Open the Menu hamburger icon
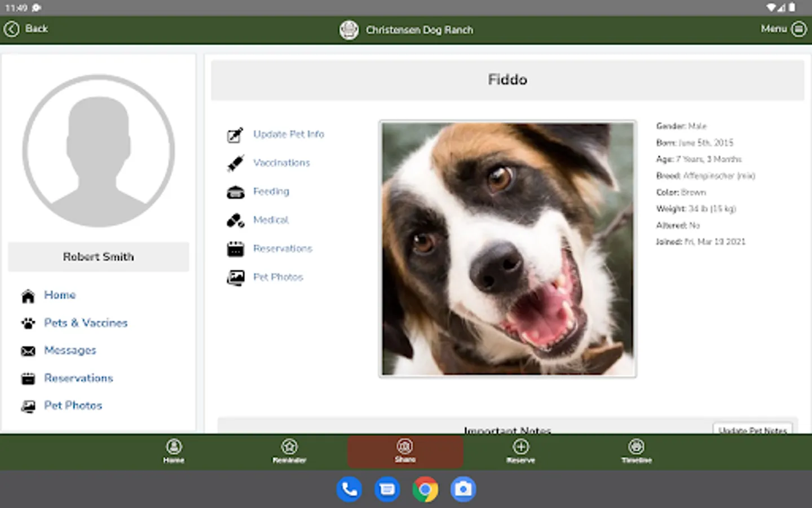Image resolution: width=812 pixels, height=508 pixels. click(799, 29)
